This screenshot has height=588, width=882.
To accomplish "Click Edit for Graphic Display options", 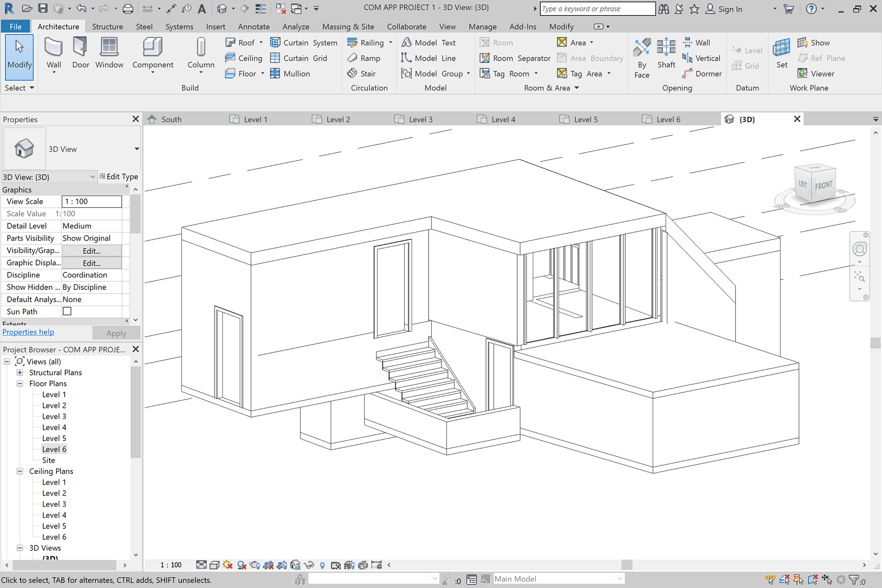I will point(91,263).
